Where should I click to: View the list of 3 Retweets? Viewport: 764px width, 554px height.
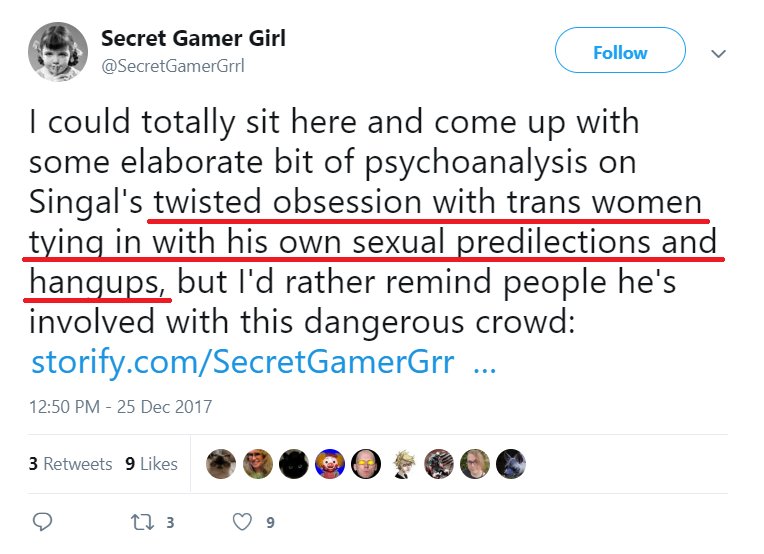click(70, 463)
